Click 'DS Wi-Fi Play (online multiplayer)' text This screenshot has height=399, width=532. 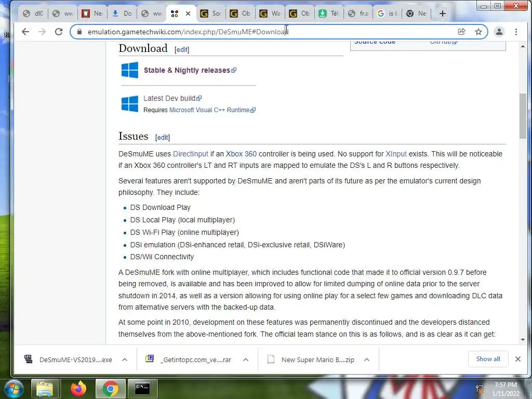184,232
